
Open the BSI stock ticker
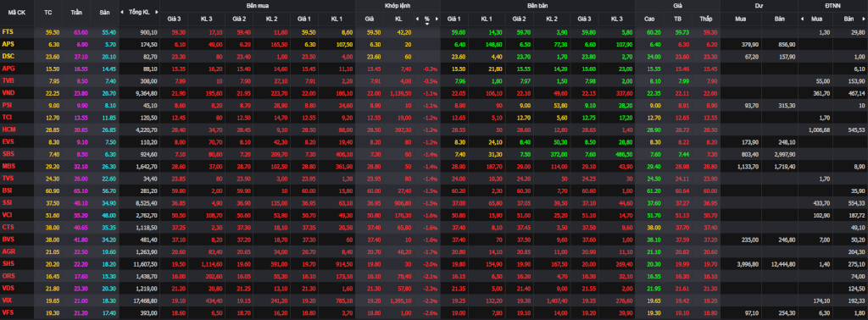click(7, 190)
